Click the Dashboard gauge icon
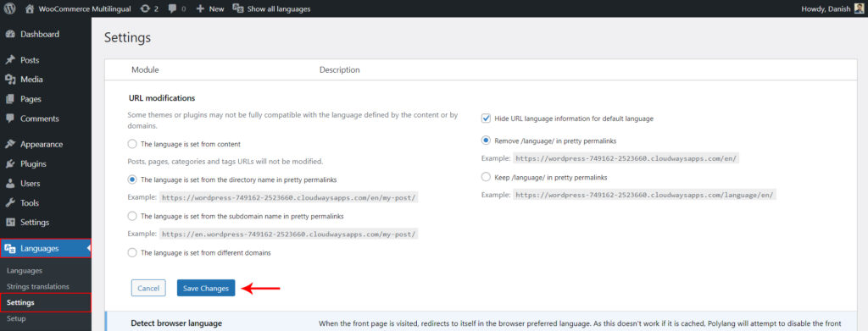This screenshot has height=331, width=868. coord(10,34)
